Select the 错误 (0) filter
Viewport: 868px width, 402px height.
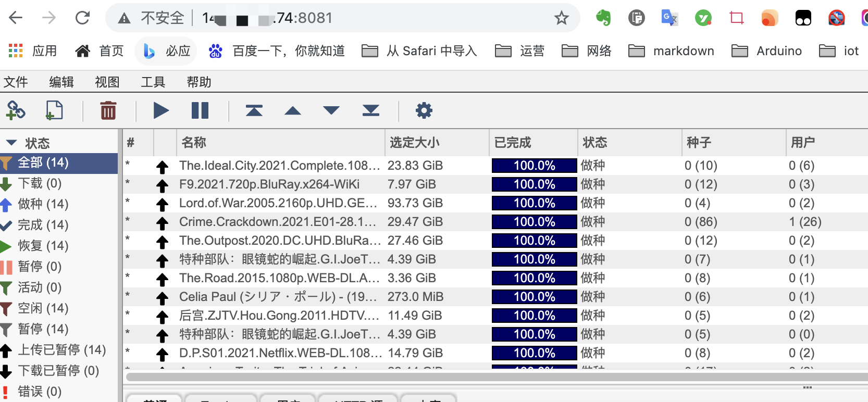[x=40, y=392]
